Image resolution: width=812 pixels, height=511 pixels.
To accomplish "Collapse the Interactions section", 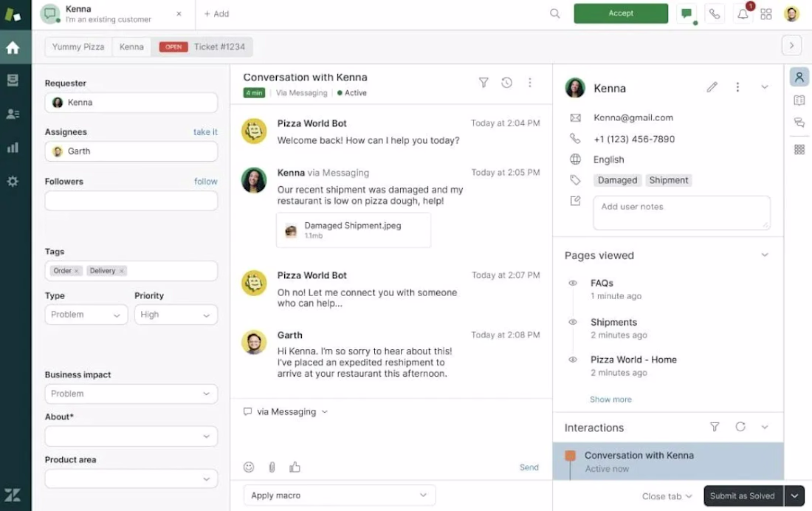I will tap(764, 427).
